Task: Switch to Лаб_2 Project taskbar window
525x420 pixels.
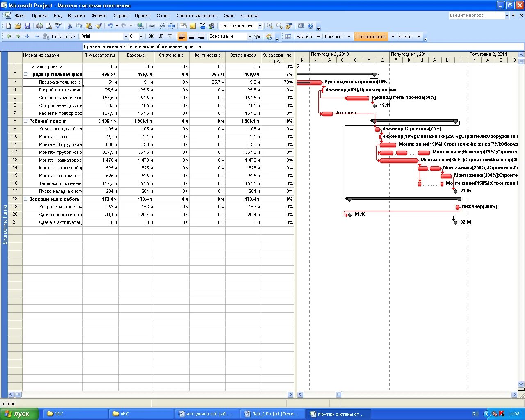Action: pos(272,414)
